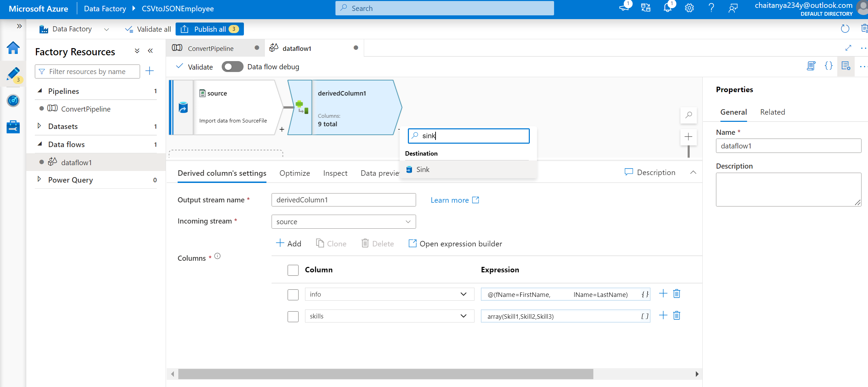Image resolution: width=868 pixels, height=387 pixels.
Task: Click the refresh icon in toolbar
Action: (x=844, y=29)
